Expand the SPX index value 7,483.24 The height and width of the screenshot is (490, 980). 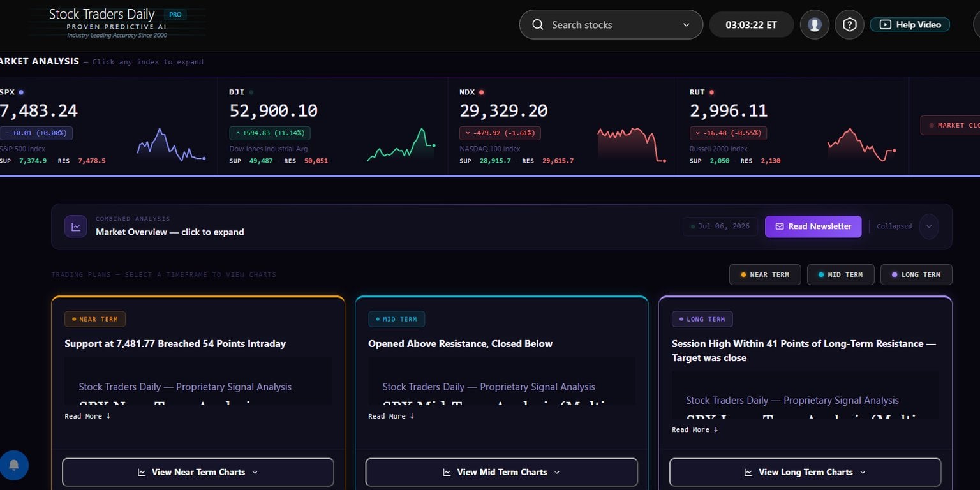(38, 111)
